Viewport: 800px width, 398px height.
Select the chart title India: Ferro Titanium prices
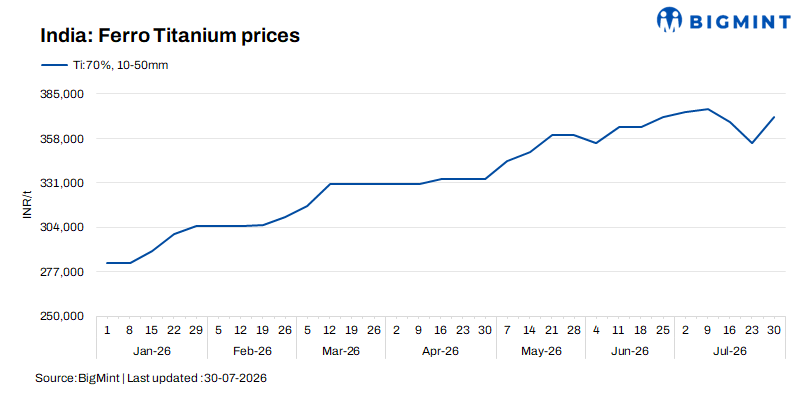click(170, 35)
